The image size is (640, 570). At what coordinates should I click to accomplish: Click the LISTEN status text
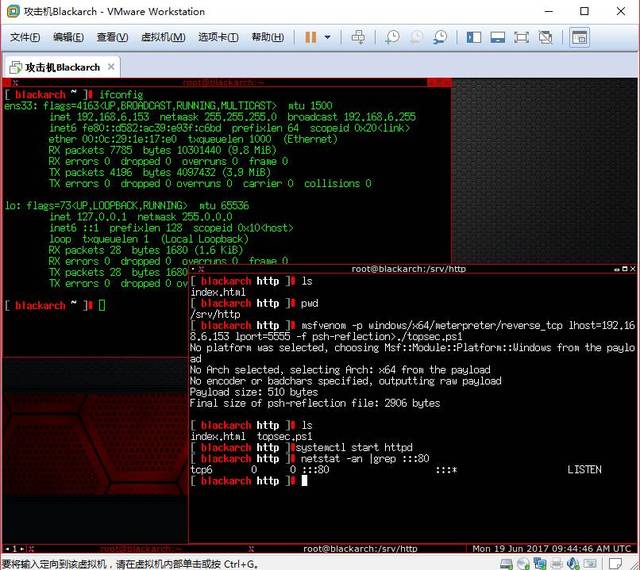pyautogui.click(x=584, y=470)
